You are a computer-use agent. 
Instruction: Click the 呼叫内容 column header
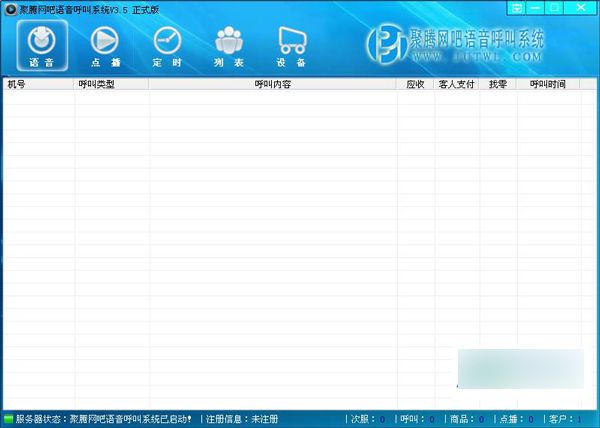[x=273, y=84]
